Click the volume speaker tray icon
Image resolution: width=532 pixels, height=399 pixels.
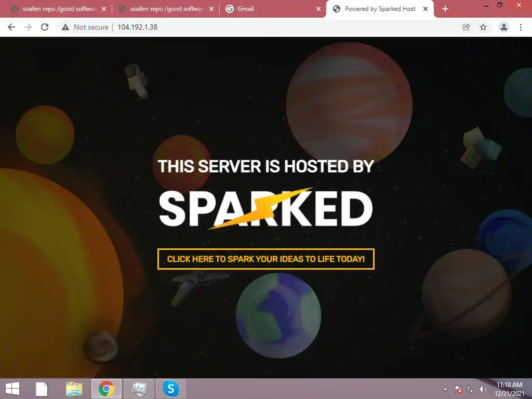(x=483, y=389)
